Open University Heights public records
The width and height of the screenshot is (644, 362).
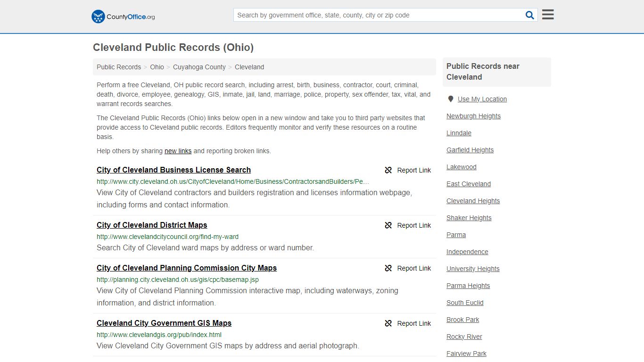[x=473, y=269]
